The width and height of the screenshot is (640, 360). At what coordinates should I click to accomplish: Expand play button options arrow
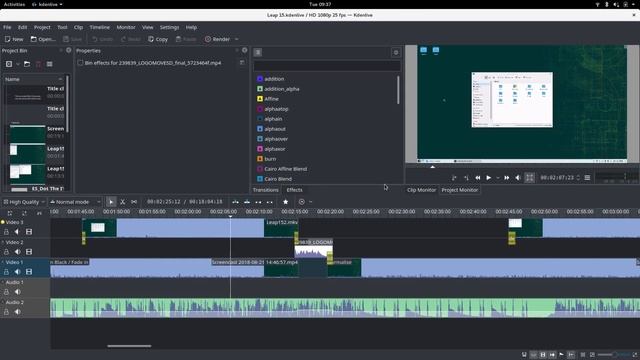[498, 178]
